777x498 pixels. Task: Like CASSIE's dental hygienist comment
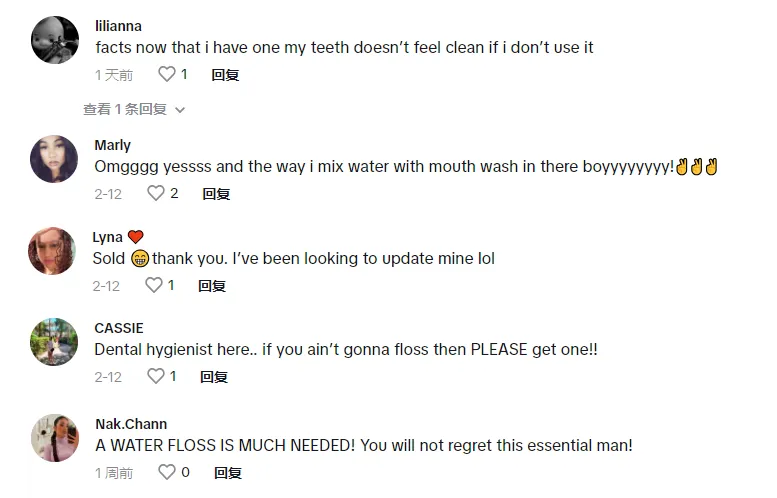pos(156,376)
